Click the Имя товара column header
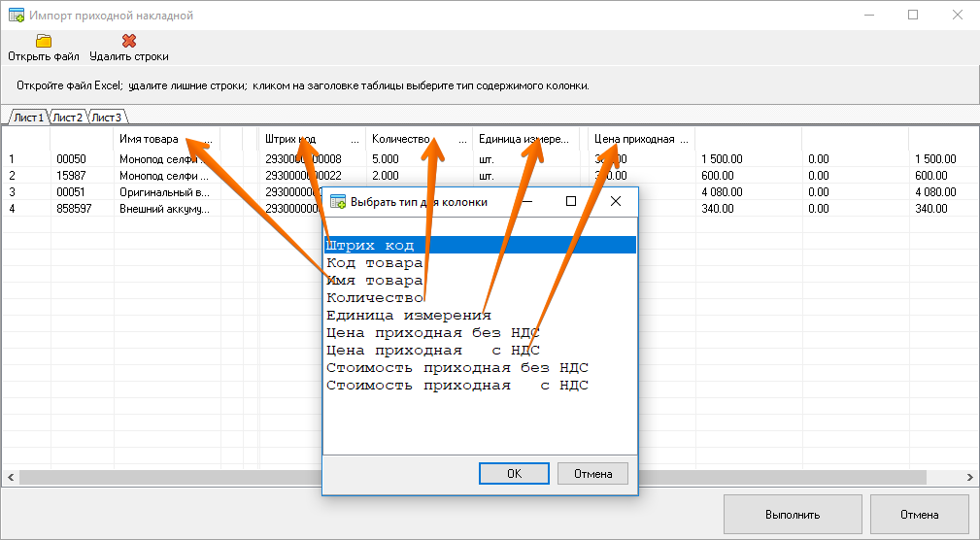This screenshot has width=980, height=540. [166, 140]
